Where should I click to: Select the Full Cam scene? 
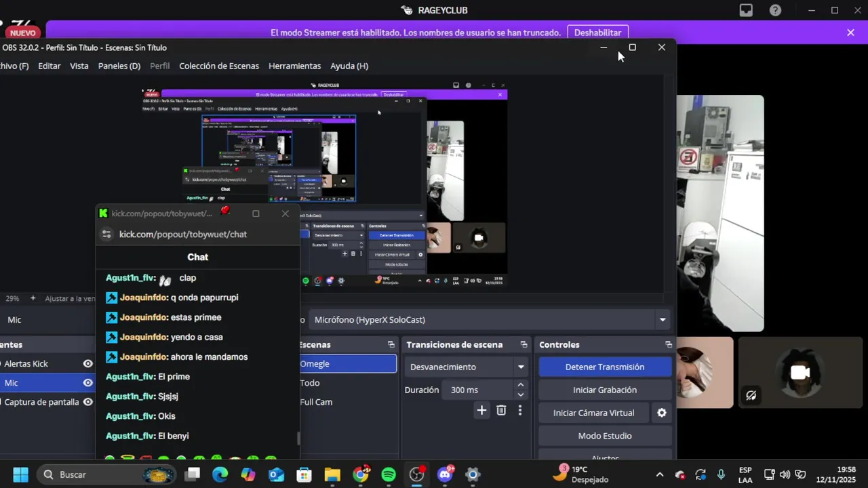[348, 402]
